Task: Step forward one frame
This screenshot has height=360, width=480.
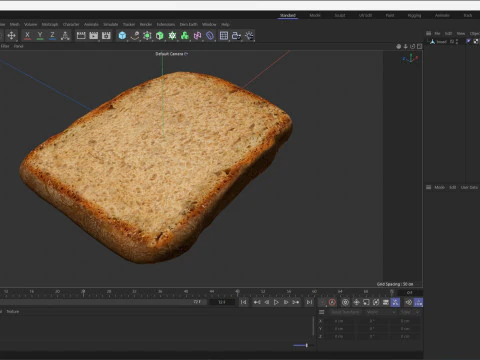Action: (286, 302)
